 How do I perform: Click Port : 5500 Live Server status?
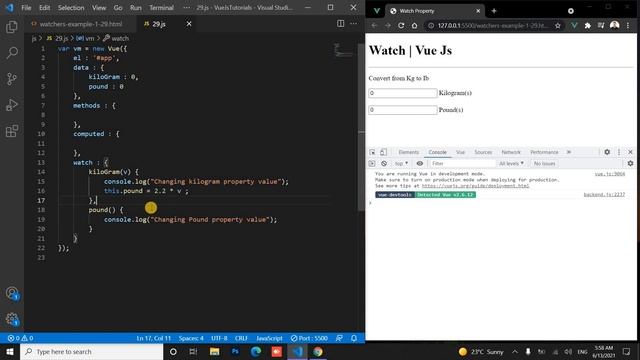click(309, 338)
